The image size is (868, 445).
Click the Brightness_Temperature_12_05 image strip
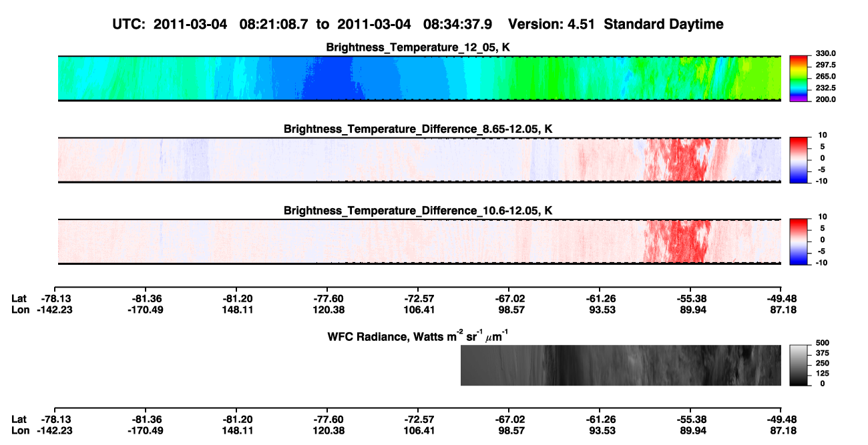coord(419,78)
